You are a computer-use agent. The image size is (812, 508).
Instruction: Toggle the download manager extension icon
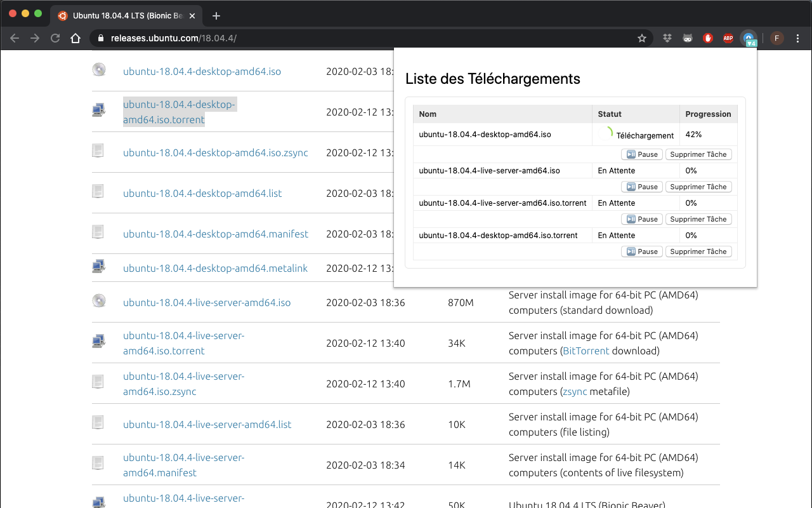pos(749,38)
